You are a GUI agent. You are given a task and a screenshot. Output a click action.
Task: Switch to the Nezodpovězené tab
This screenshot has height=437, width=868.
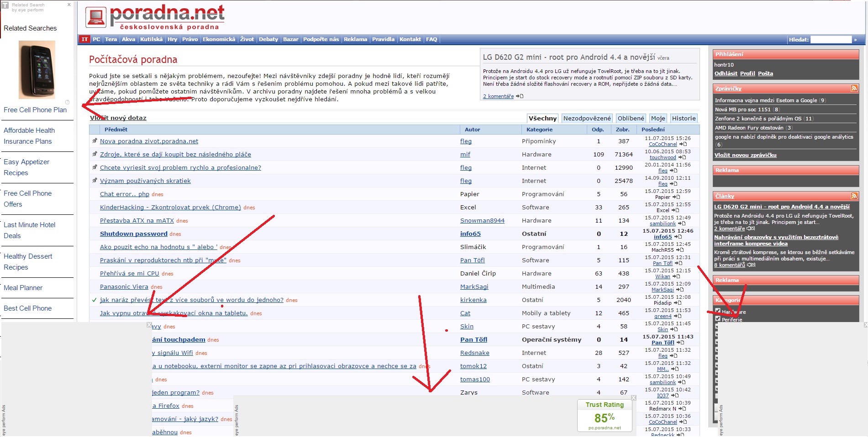(587, 118)
